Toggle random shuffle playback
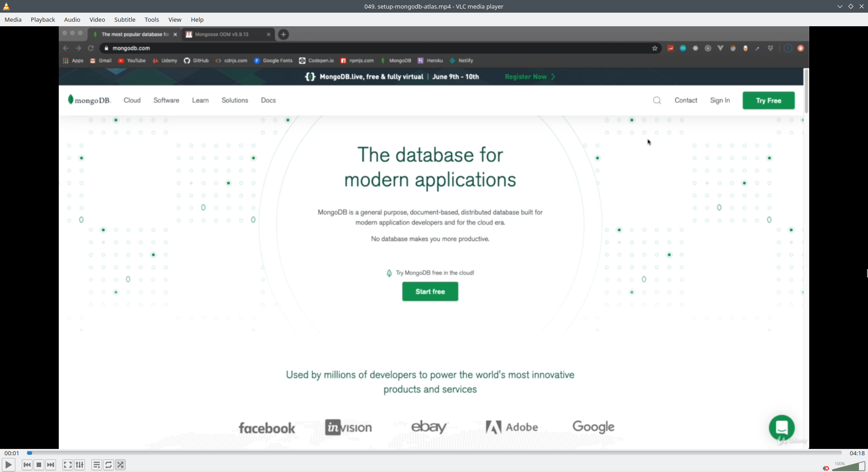This screenshot has height=472, width=868. pyautogui.click(x=120, y=465)
